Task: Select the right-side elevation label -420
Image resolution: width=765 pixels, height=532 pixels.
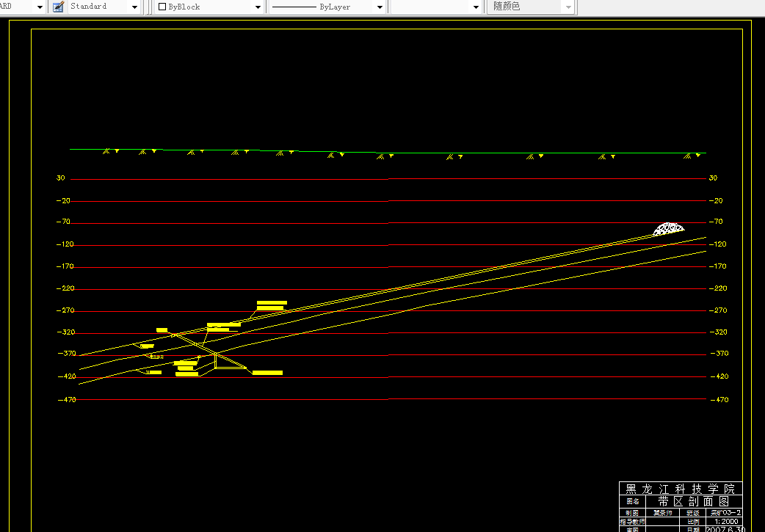Action: coord(719,376)
